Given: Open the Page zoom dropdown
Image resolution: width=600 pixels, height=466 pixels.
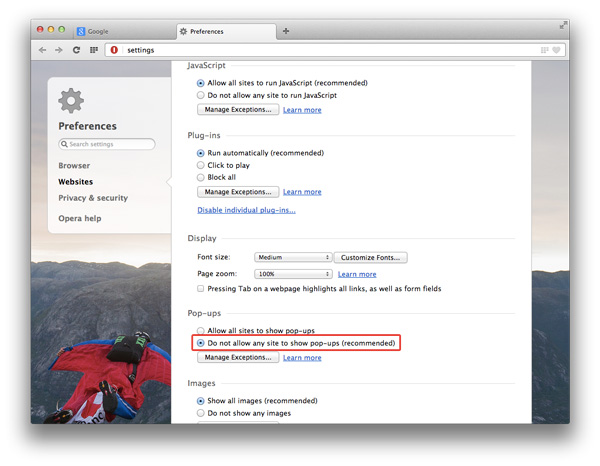Looking at the screenshot, I should [x=292, y=273].
